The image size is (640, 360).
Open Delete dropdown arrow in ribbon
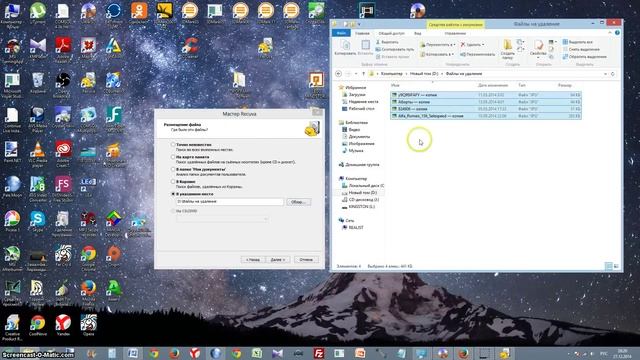(x=483, y=44)
